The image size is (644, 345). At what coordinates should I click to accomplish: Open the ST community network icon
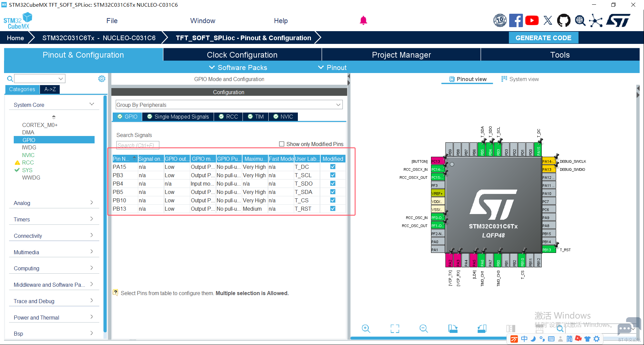(596, 20)
